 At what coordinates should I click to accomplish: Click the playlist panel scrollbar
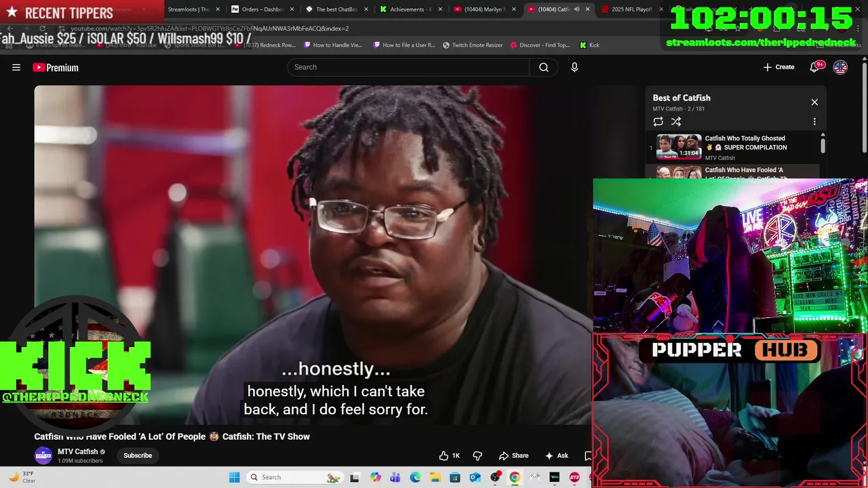823,145
